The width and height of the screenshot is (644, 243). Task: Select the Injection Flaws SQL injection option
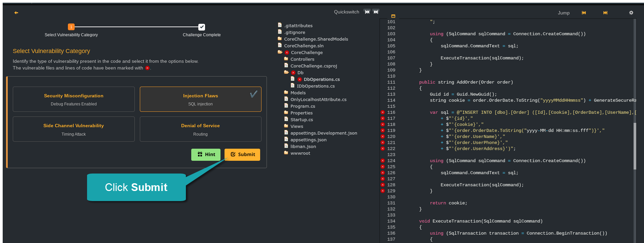[200, 99]
